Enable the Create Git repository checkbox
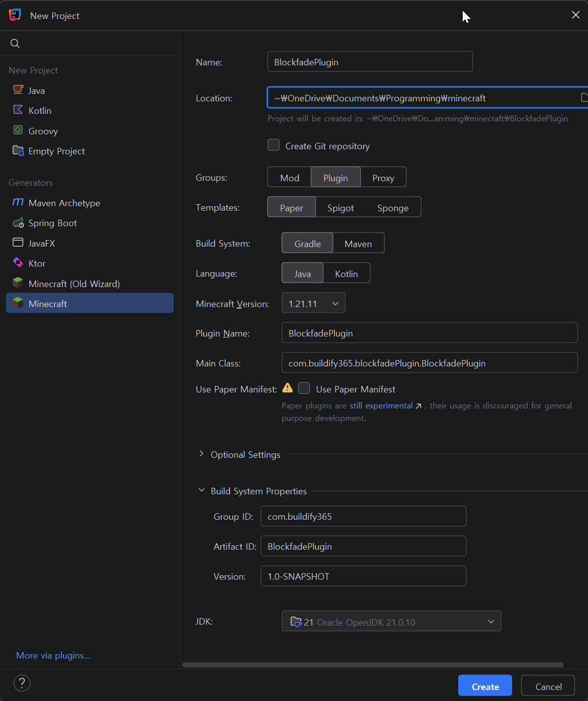588x701 pixels. [274, 145]
